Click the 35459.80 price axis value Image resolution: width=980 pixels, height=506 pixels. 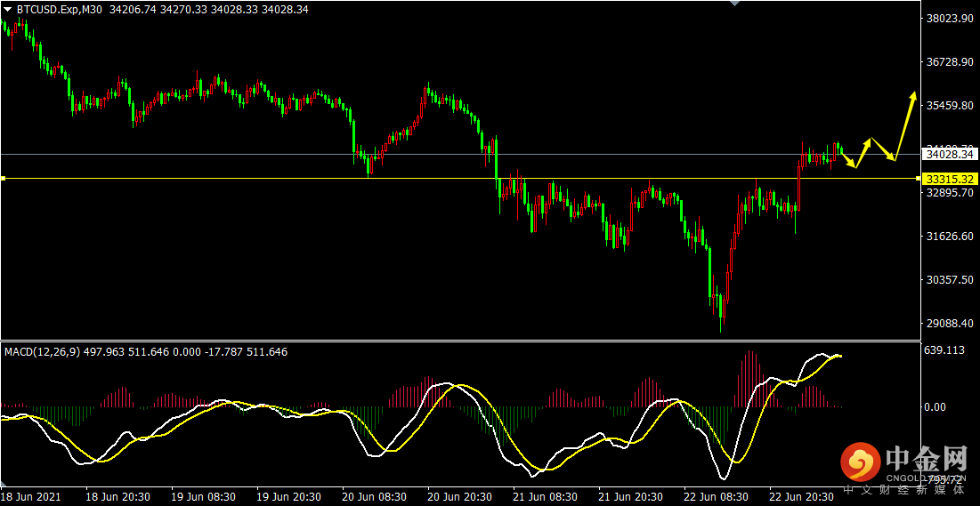[x=950, y=106]
